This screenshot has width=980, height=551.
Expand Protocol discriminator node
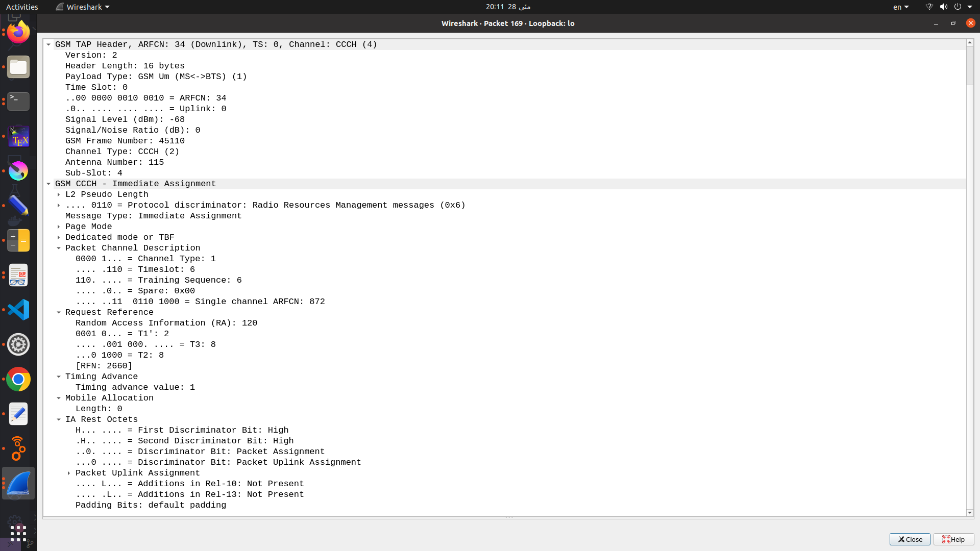click(x=59, y=205)
